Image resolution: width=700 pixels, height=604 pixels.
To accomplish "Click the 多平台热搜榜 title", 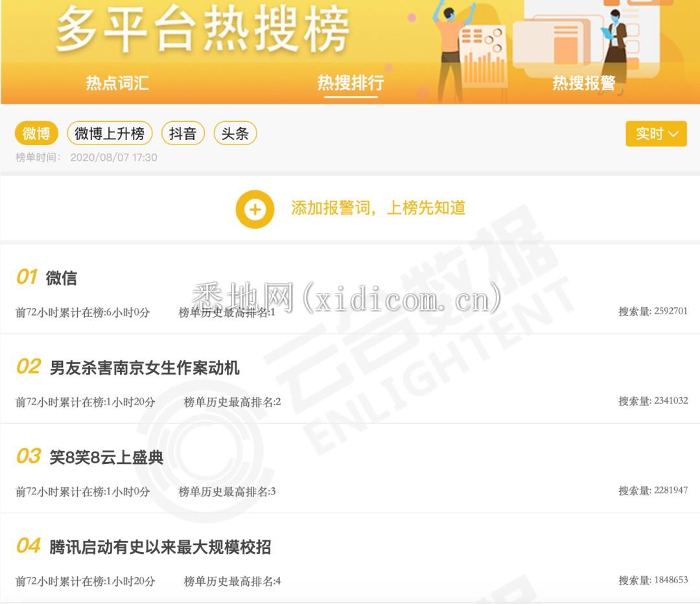I will (202, 29).
